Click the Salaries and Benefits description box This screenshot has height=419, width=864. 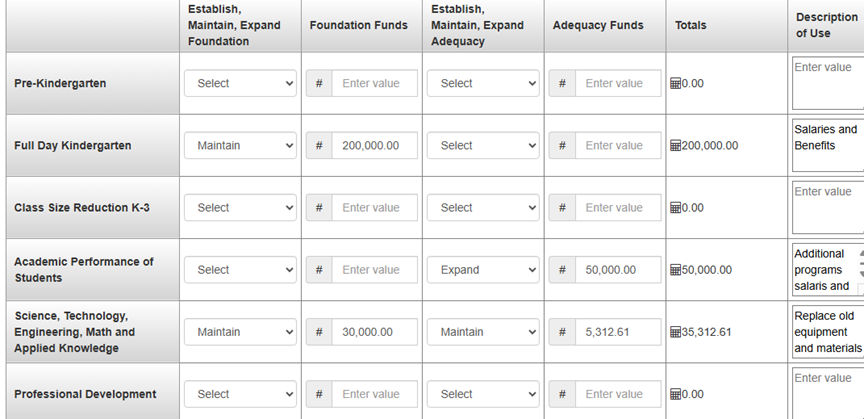(828, 146)
